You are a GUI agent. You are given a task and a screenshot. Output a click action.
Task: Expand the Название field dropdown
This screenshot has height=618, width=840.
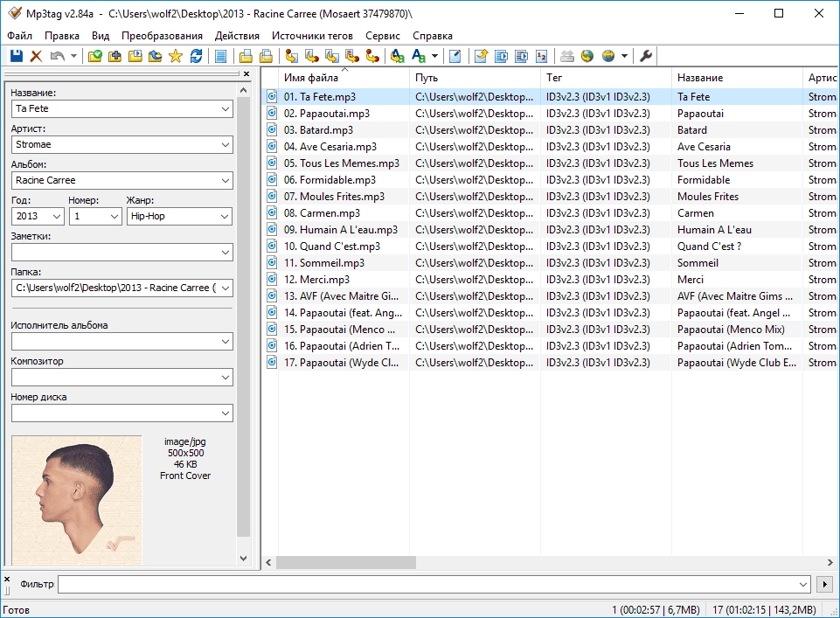[226, 108]
